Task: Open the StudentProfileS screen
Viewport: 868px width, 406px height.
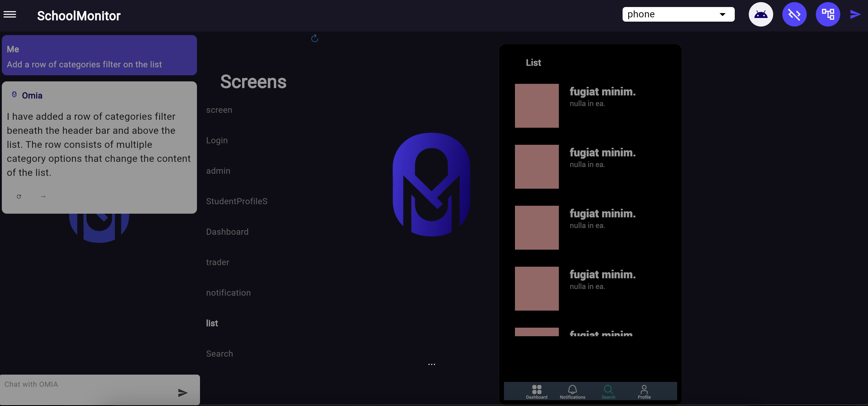Action: 237,201
